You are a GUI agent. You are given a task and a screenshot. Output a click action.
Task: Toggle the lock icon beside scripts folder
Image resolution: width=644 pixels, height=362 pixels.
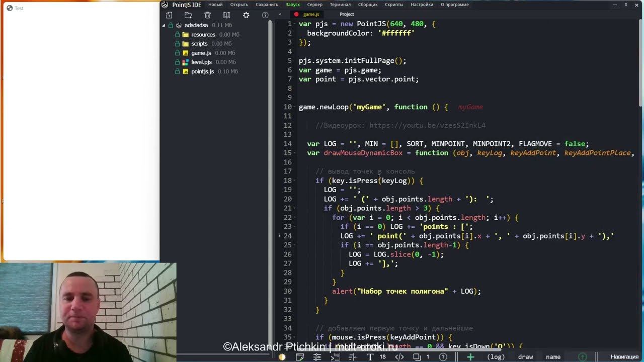[x=177, y=44]
